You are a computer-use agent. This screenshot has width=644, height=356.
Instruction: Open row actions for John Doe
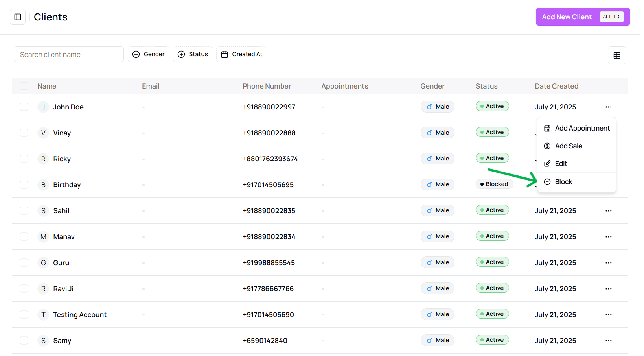[x=609, y=107]
